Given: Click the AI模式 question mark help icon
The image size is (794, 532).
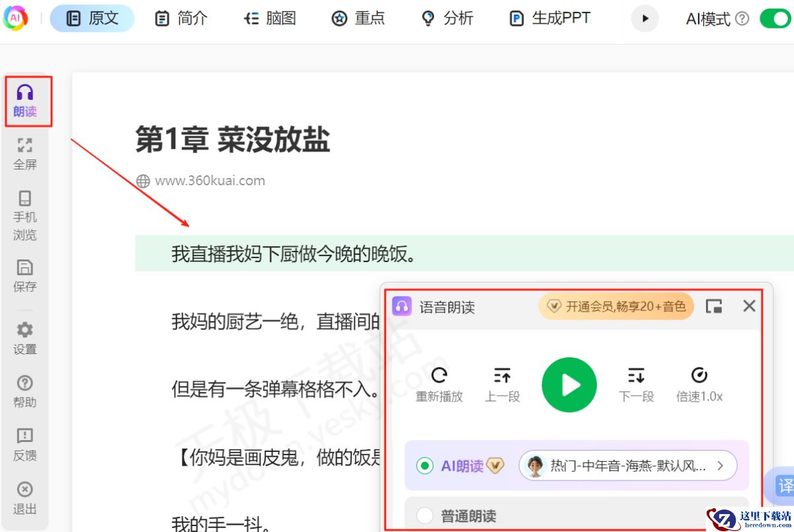Looking at the screenshot, I should click(742, 19).
